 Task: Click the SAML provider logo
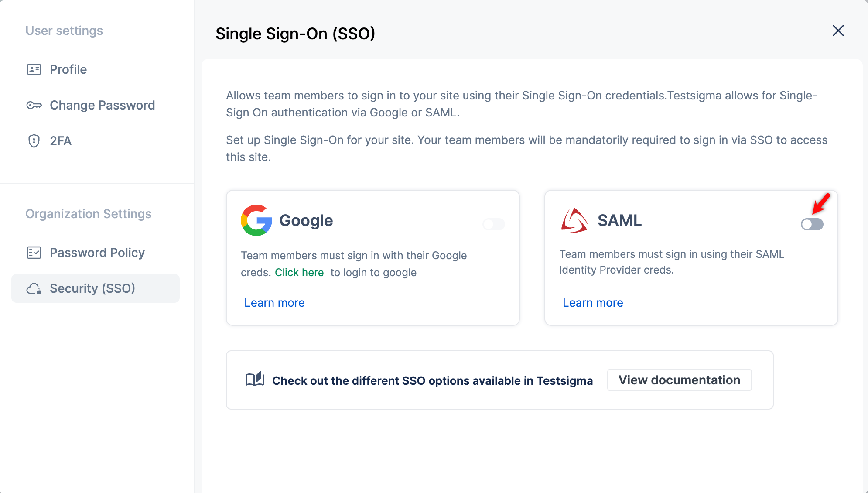click(574, 219)
